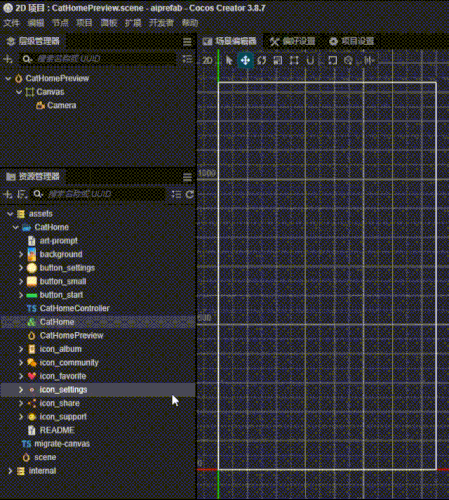The image size is (449, 500).
Task: Select the CatHomeController TypeScript file
Action: point(75,309)
